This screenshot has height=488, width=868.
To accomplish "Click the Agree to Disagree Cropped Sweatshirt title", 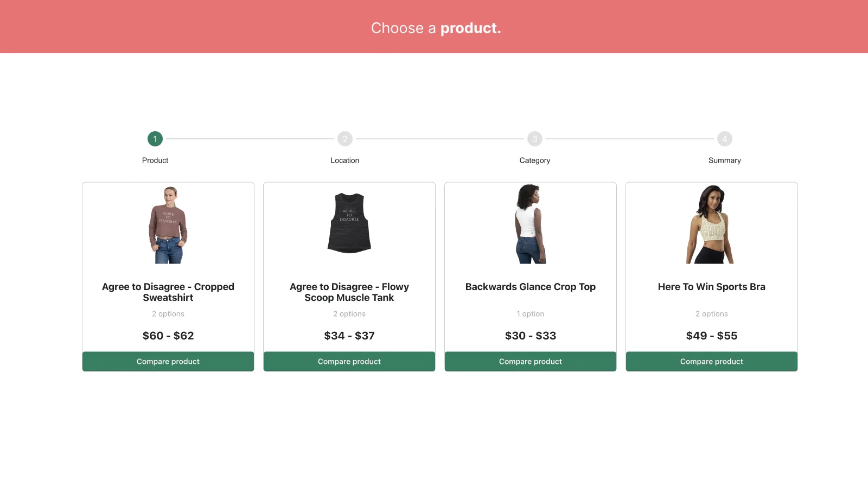I will pyautogui.click(x=168, y=292).
